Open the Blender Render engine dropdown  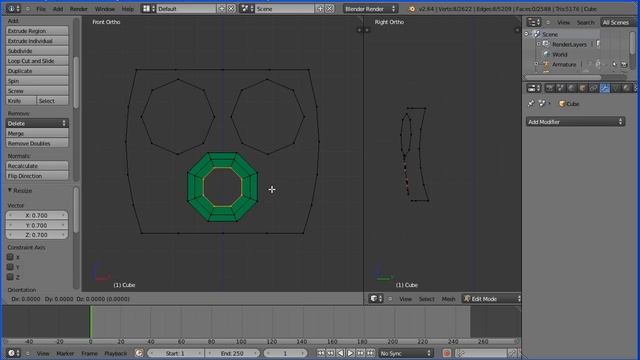[x=370, y=9]
